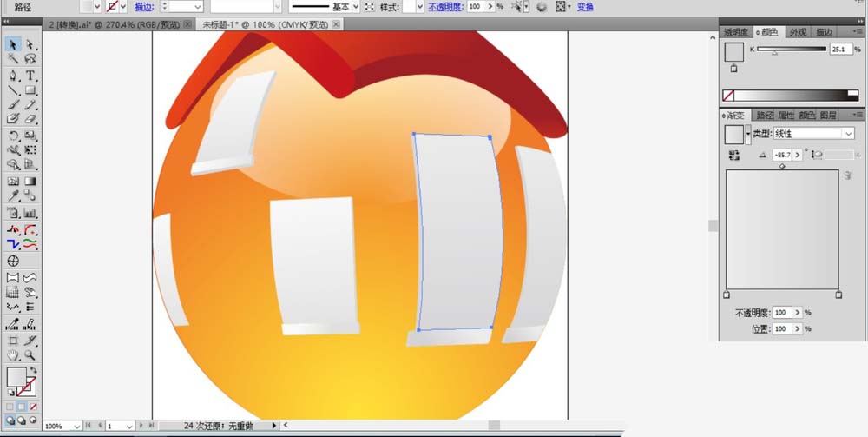Click the 不透明度 link in control bar
This screenshot has width=868, height=437.
(x=446, y=7)
